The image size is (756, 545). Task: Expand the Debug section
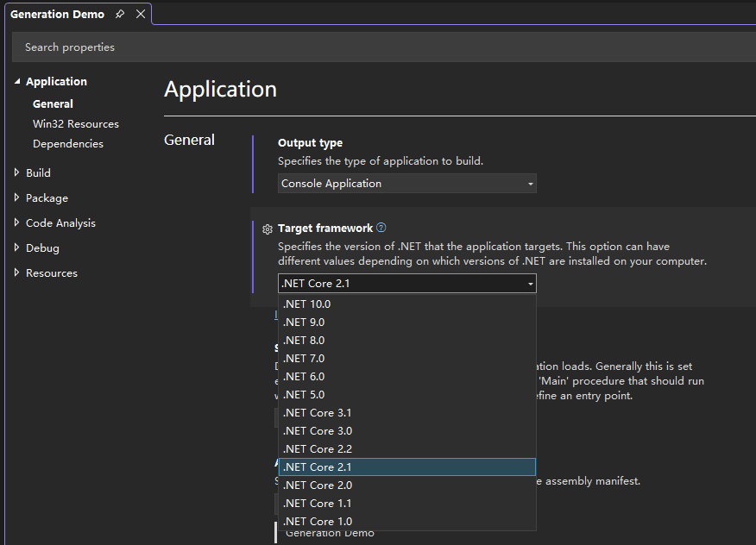coord(17,247)
